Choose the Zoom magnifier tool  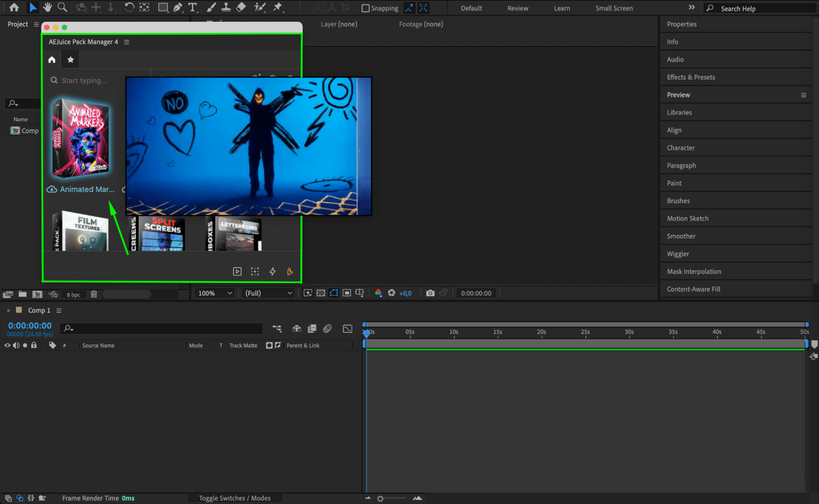pyautogui.click(x=62, y=7)
